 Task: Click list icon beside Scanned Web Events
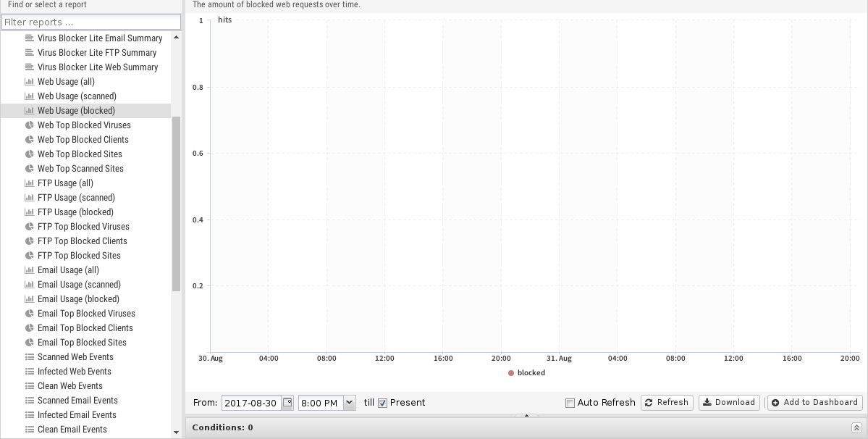(x=30, y=356)
